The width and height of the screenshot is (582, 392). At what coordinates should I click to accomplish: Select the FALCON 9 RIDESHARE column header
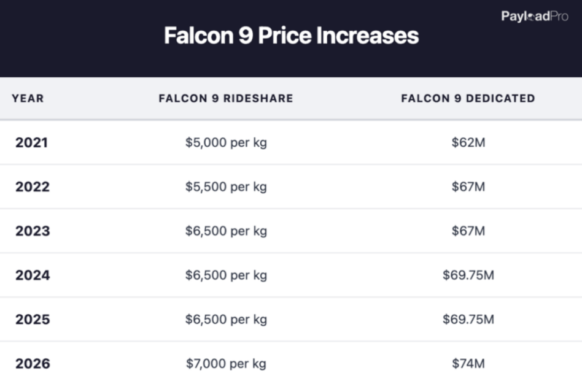coord(226,98)
